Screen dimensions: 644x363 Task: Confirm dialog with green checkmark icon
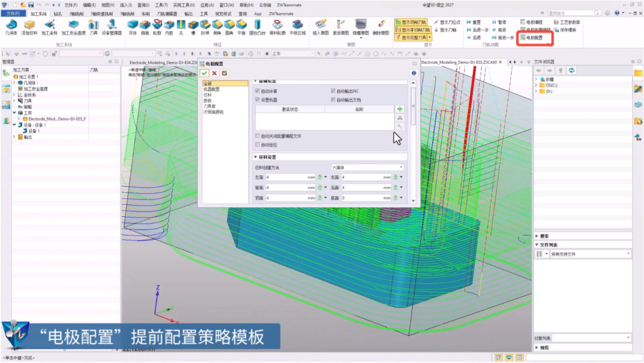pyautogui.click(x=204, y=73)
